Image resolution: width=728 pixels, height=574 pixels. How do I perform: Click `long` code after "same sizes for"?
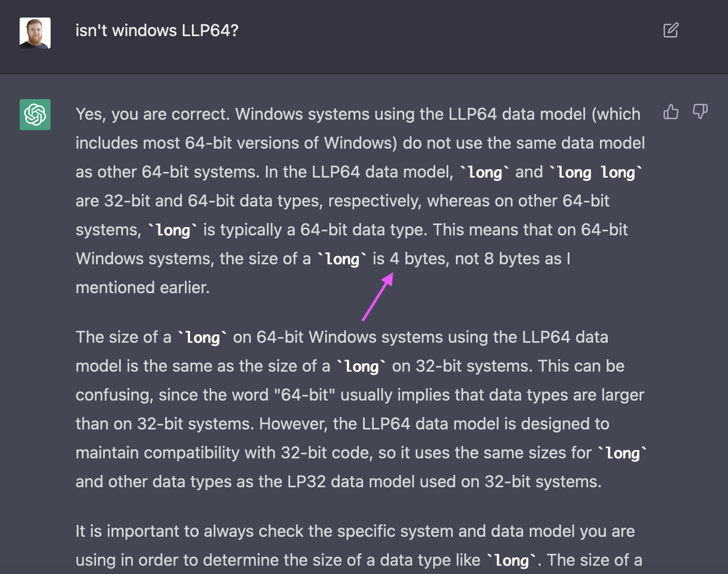tap(622, 453)
